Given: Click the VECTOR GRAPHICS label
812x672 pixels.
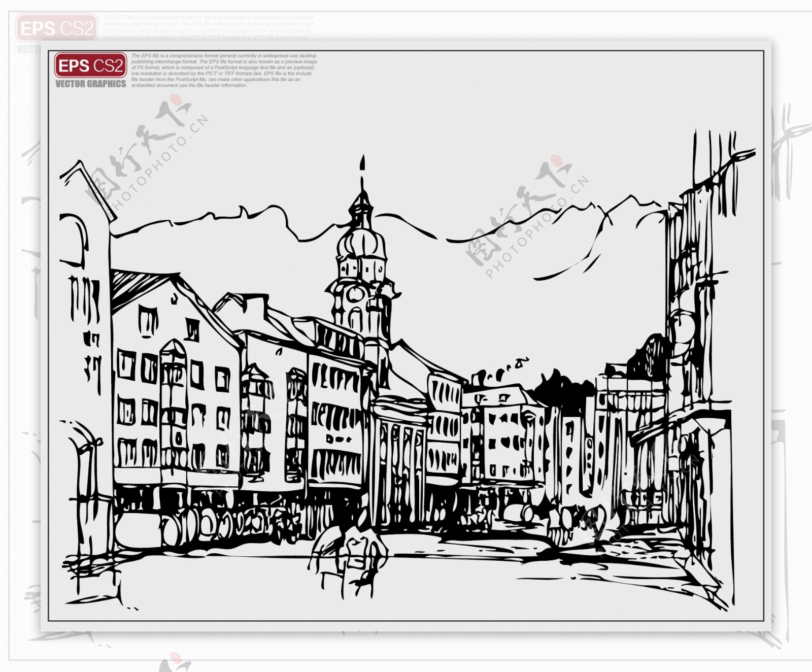Looking at the screenshot, I should (x=90, y=84).
